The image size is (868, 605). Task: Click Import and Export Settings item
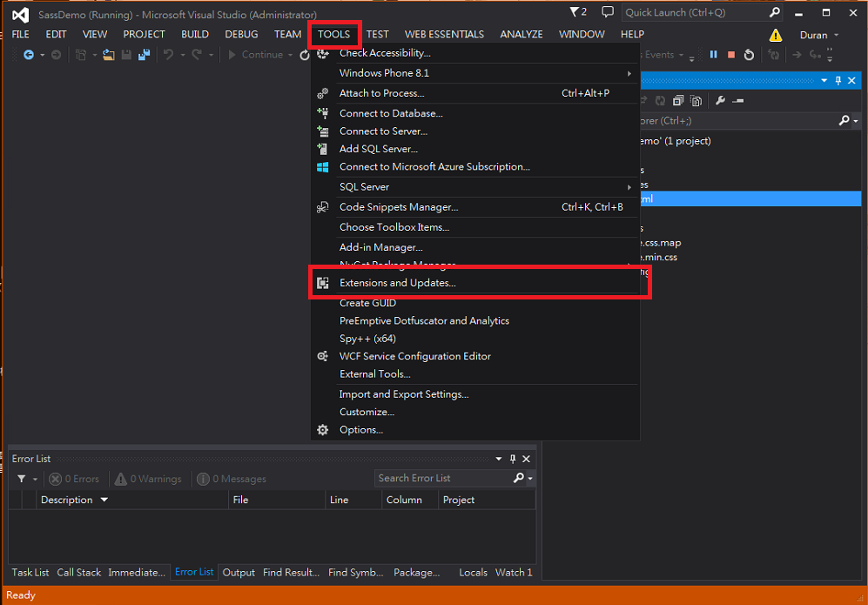point(475,394)
